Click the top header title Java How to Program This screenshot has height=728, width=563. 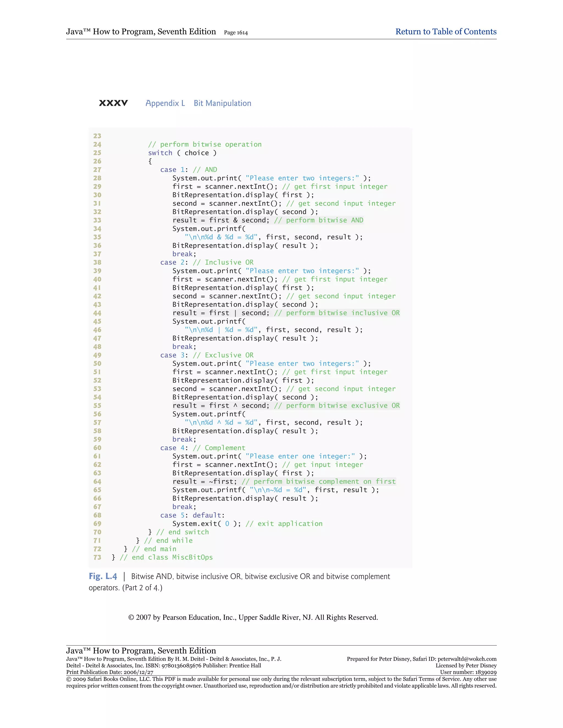(141, 32)
